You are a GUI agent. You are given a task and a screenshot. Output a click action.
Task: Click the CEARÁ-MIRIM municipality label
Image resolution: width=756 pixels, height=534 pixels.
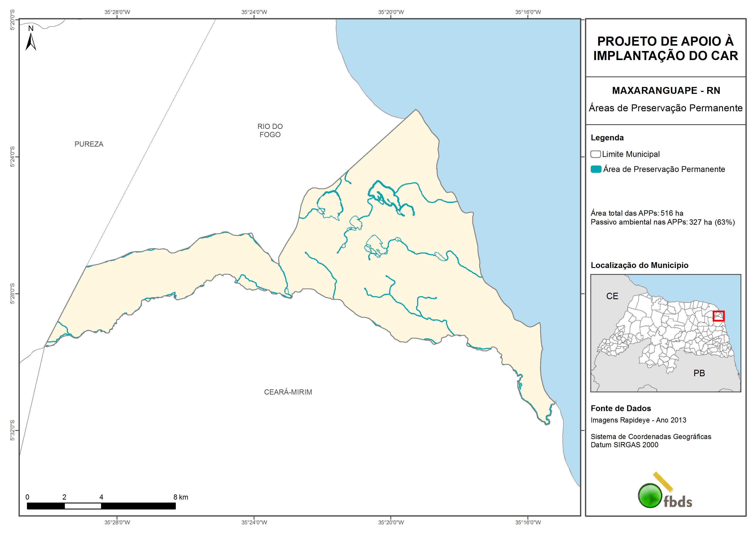coord(288,392)
